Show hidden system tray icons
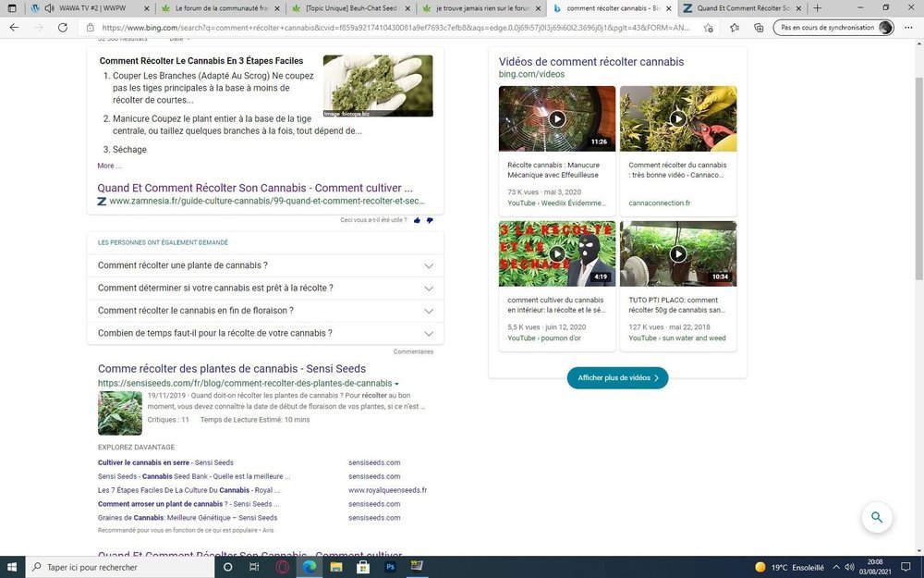Image resolution: width=924 pixels, height=578 pixels. click(x=835, y=568)
